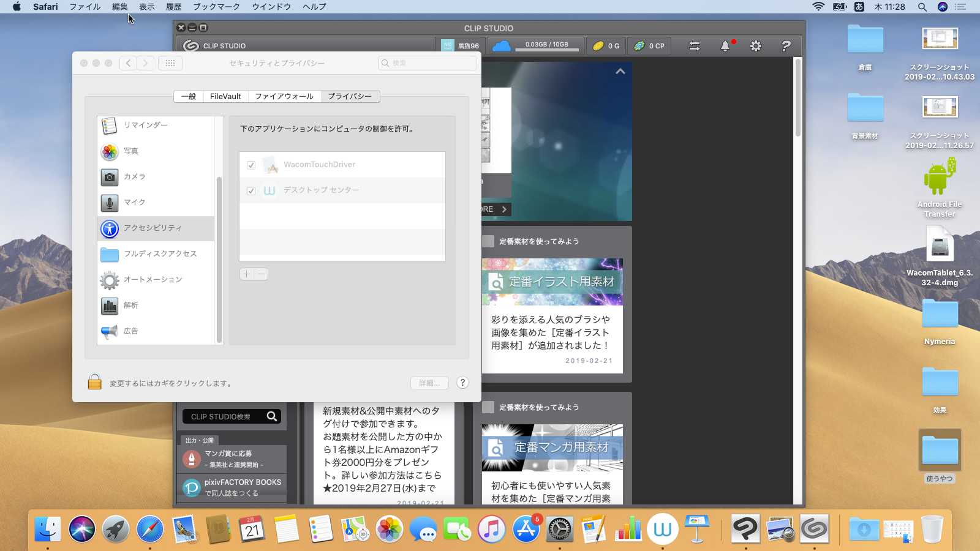The width and height of the screenshot is (980, 551).
Task: Open the 定番マンガ用素材 banner
Action: 552,448
